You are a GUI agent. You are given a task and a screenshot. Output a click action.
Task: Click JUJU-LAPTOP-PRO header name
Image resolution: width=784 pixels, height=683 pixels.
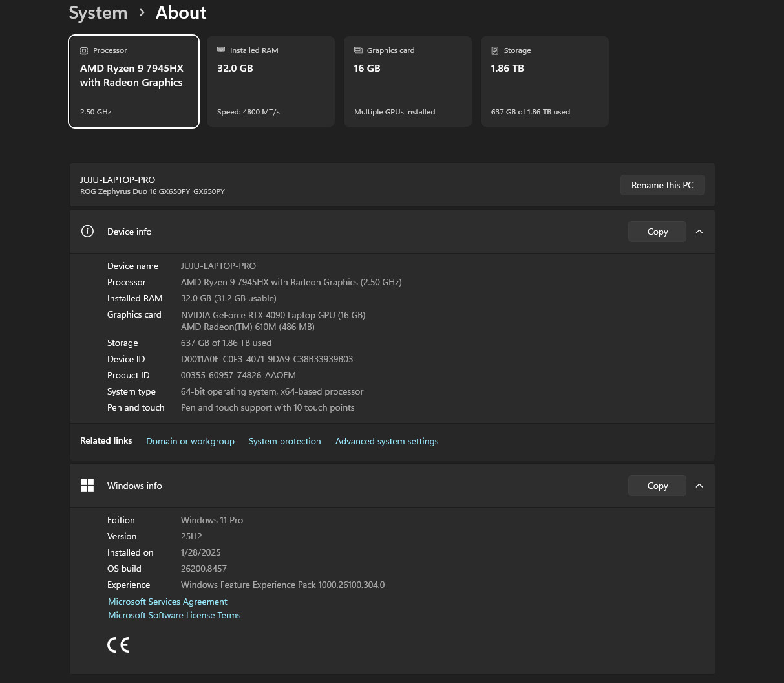pos(118,180)
